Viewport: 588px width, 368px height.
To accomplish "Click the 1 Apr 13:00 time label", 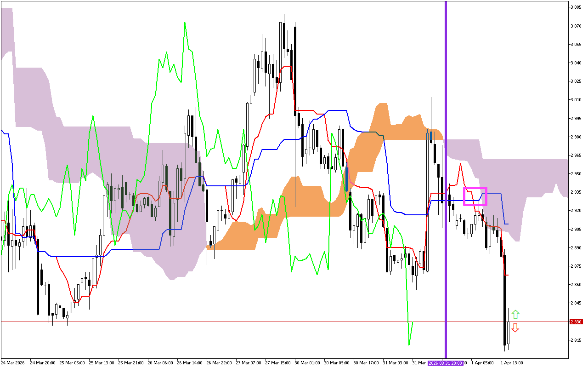I will click(512, 363).
